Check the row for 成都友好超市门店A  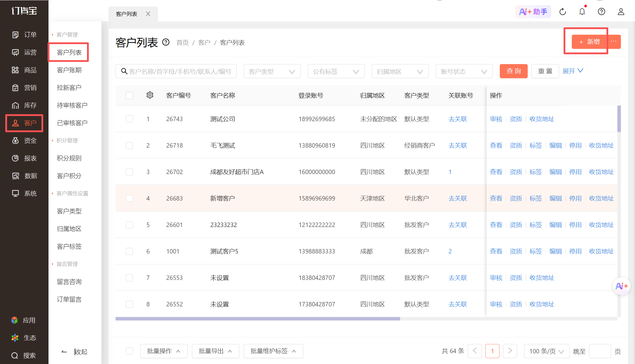pos(129,172)
